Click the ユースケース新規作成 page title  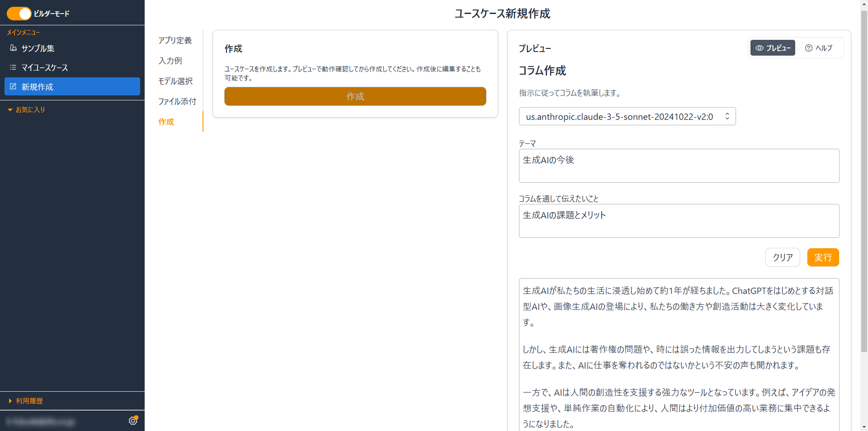click(502, 14)
